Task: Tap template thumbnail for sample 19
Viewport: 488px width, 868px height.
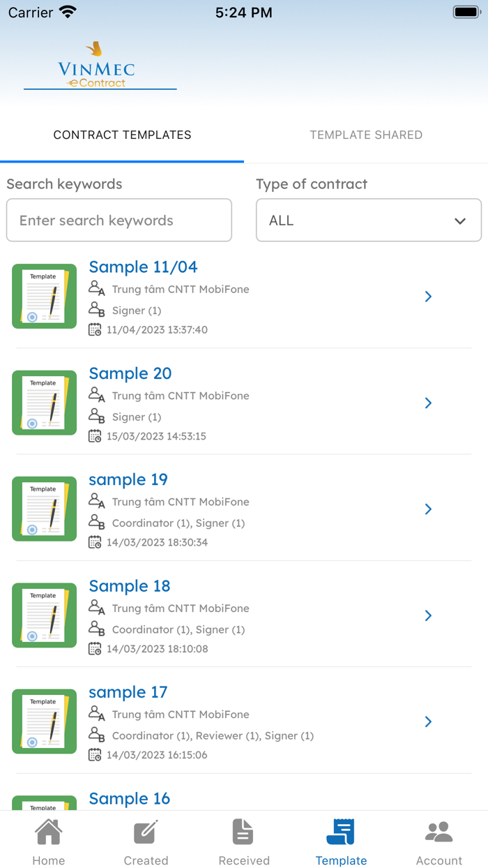Action: 44,509
